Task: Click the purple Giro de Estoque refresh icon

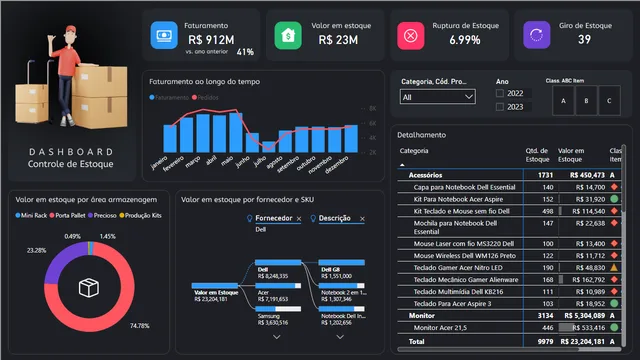Action: (x=536, y=35)
